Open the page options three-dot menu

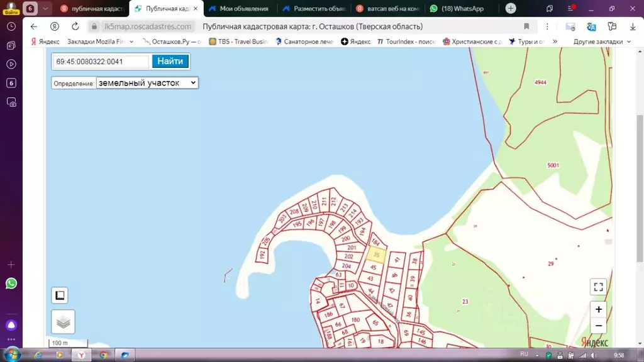coord(547,26)
